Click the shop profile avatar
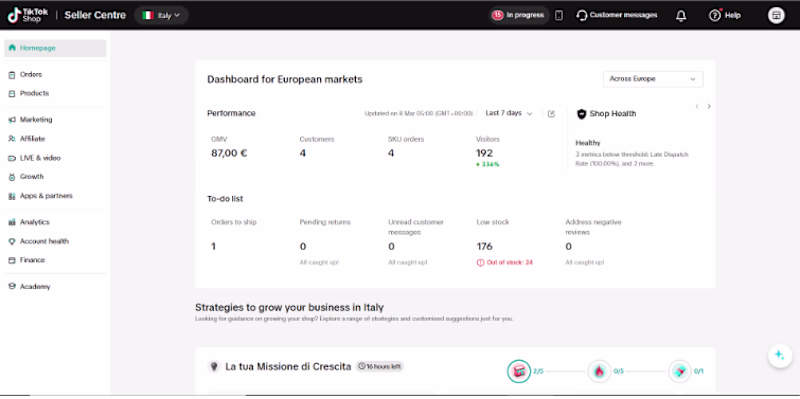This screenshot has width=800, height=399. [776, 15]
